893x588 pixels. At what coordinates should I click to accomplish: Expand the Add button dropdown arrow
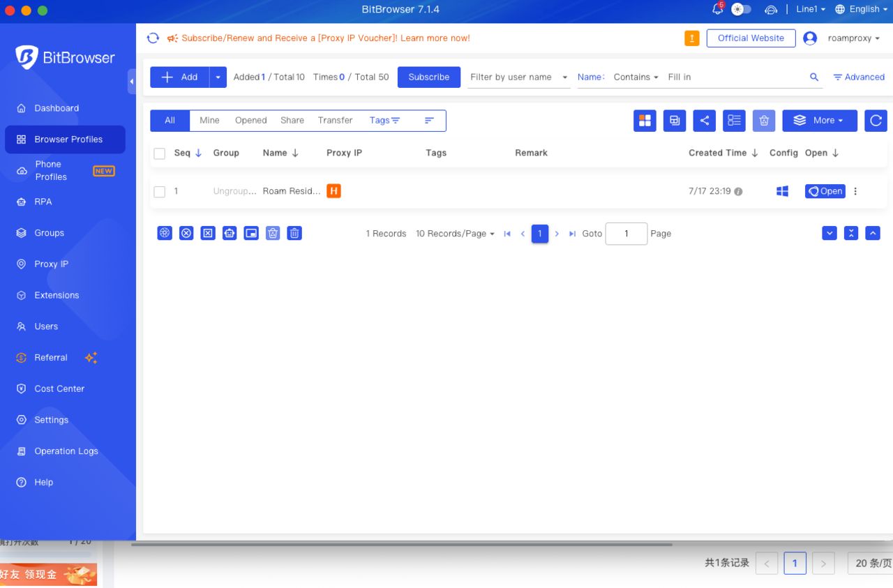tap(218, 77)
